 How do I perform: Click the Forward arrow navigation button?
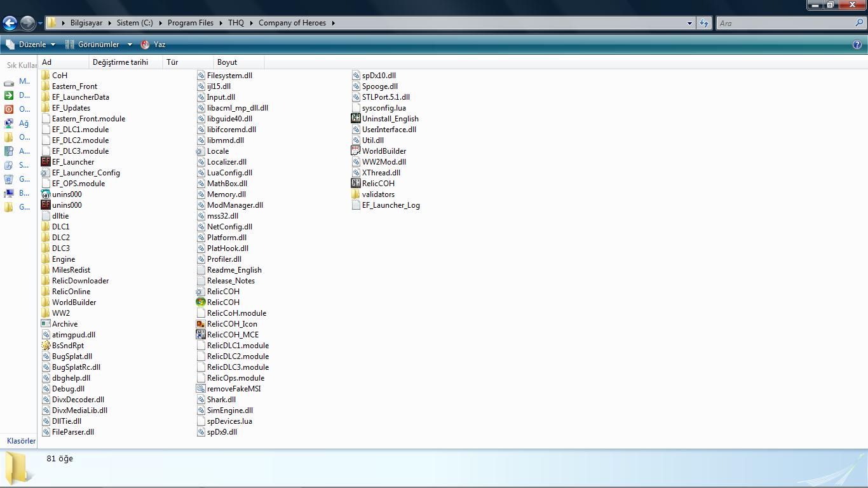tap(27, 24)
